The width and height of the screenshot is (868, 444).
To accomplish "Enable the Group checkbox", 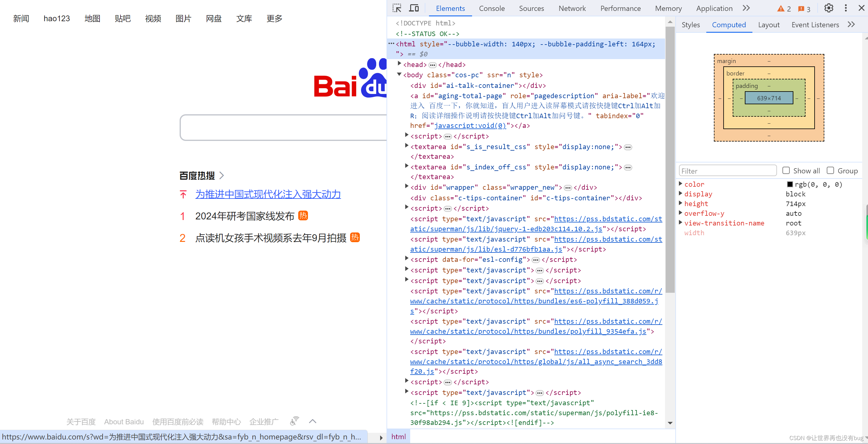I will click(830, 171).
